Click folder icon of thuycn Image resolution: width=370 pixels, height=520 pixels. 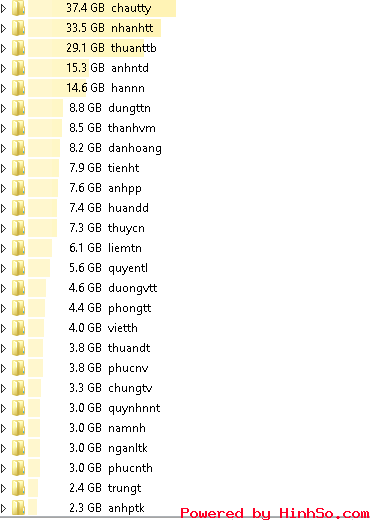[18, 228]
